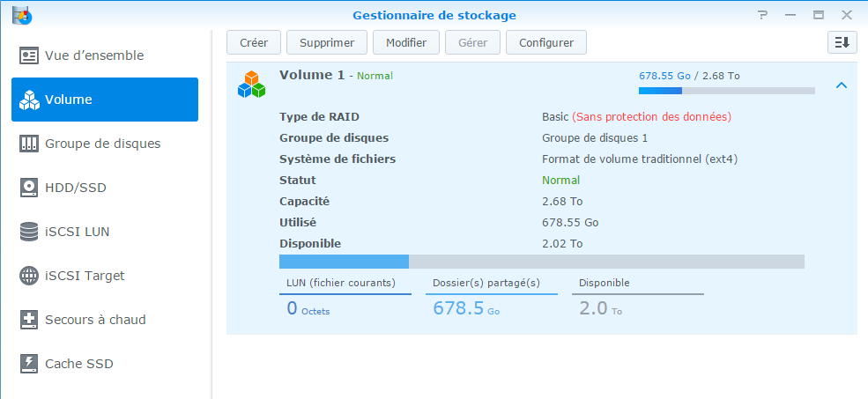Click the Disponible 2.02 To value
The image size is (868, 399).
tap(562, 243)
